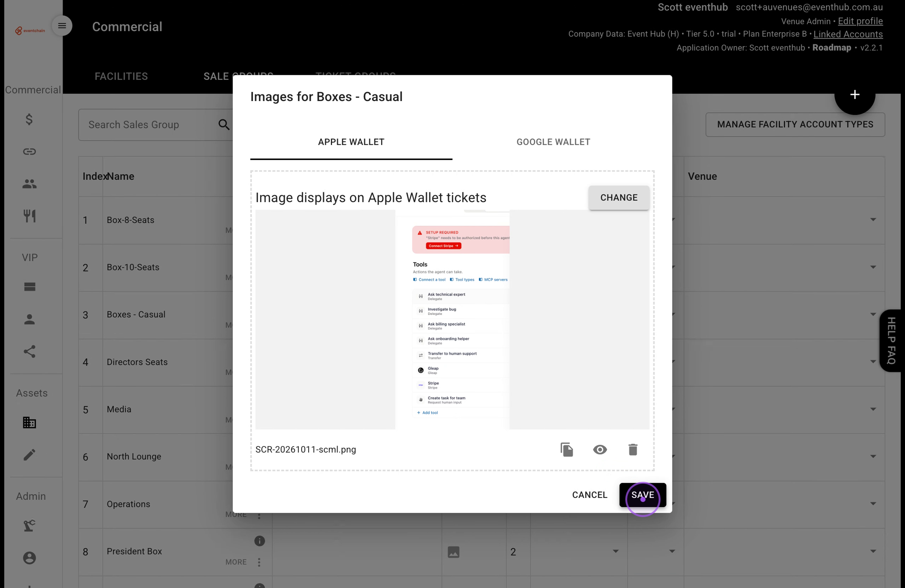The height and width of the screenshot is (588, 905).
Task: Switch to the Google Wallet tab
Action: pyautogui.click(x=553, y=142)
